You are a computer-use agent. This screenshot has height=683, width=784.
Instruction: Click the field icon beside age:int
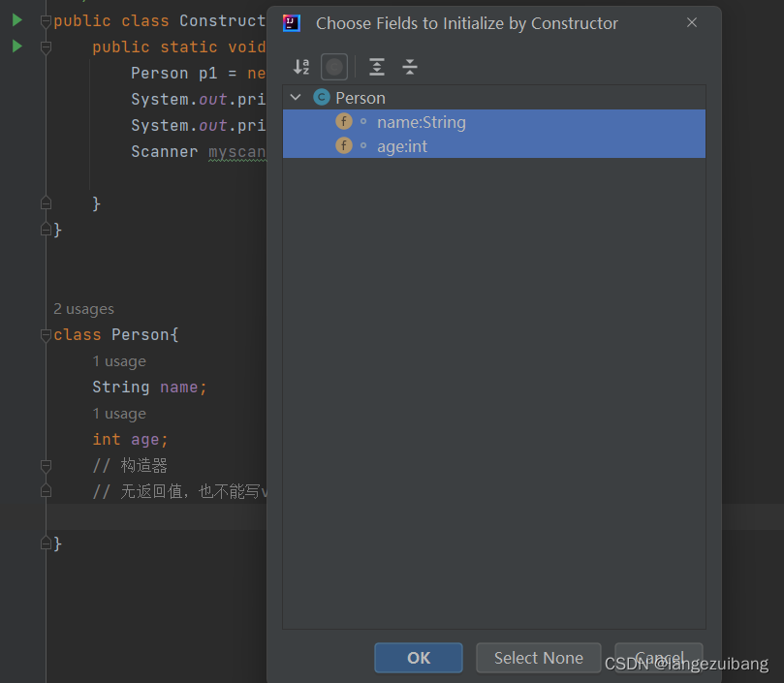[343, 146]
